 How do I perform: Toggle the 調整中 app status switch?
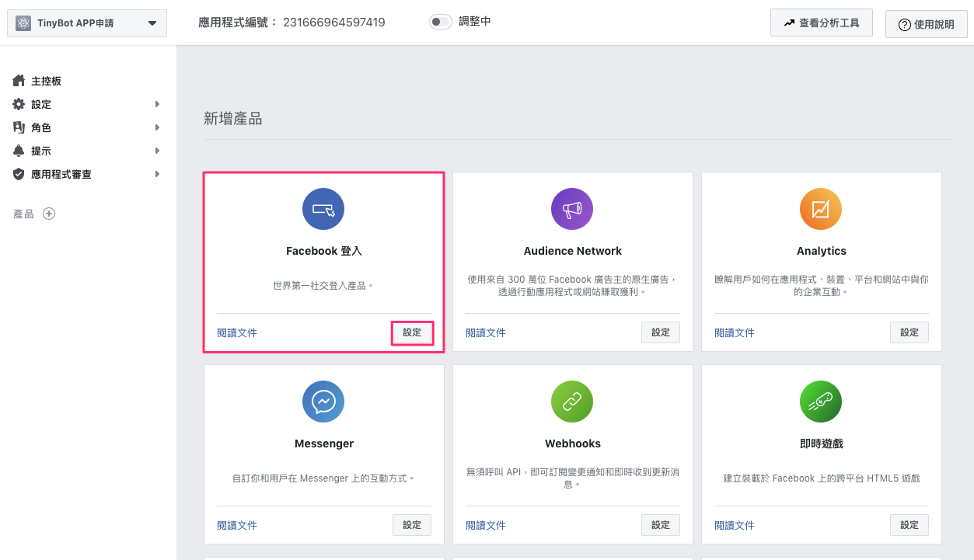pyautogui.click(x=441, y=22)
